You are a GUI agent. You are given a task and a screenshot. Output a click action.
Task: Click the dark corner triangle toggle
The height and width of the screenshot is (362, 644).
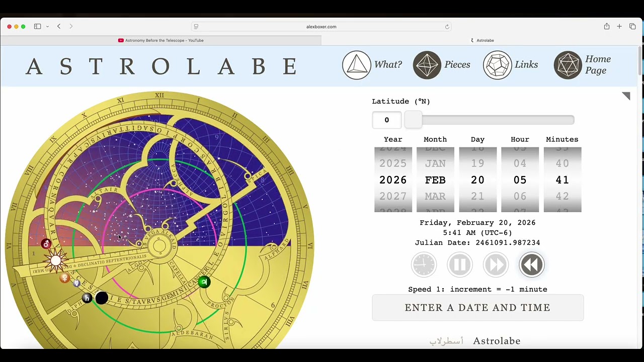tap(626, 96)
